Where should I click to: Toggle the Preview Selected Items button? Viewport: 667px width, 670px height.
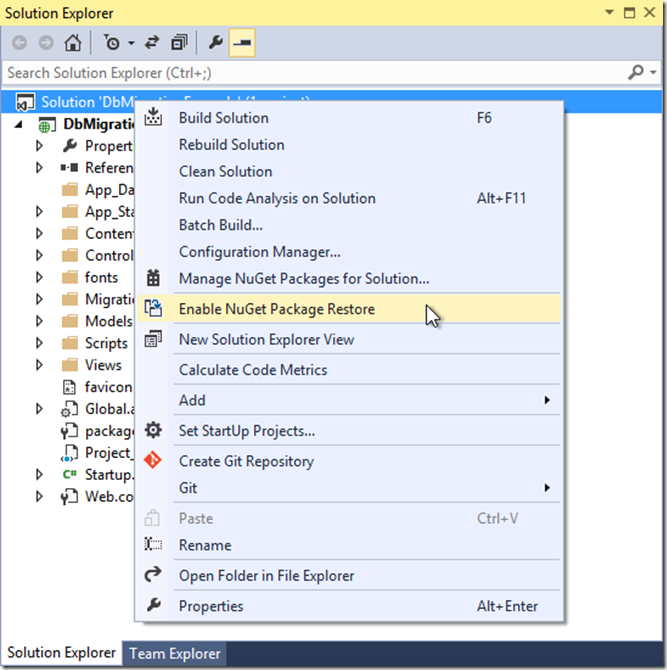[x=242, y=43]
